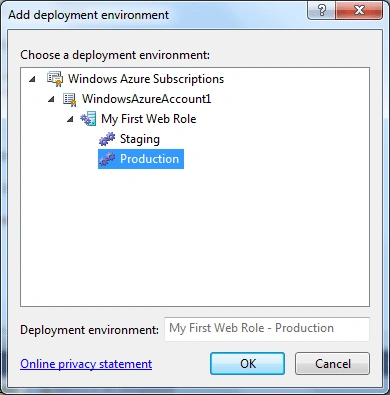Click the Staging gears icon
The image size is (390, 395).
107,139
